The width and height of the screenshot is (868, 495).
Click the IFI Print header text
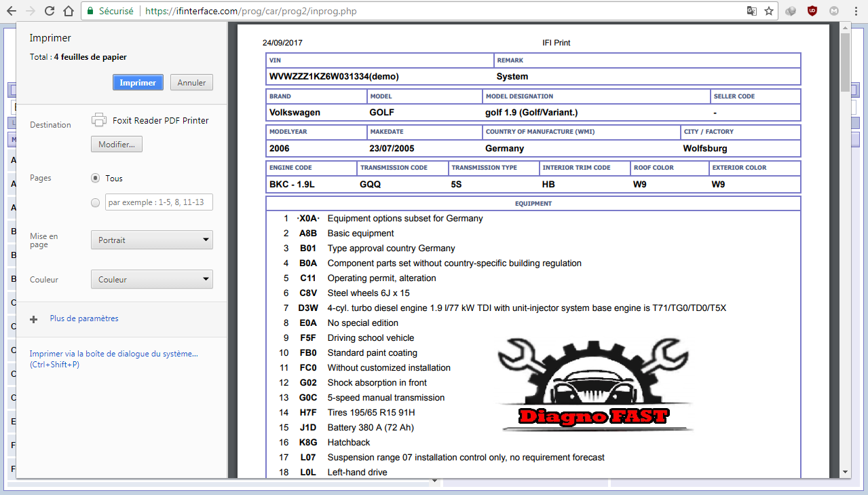556,43
